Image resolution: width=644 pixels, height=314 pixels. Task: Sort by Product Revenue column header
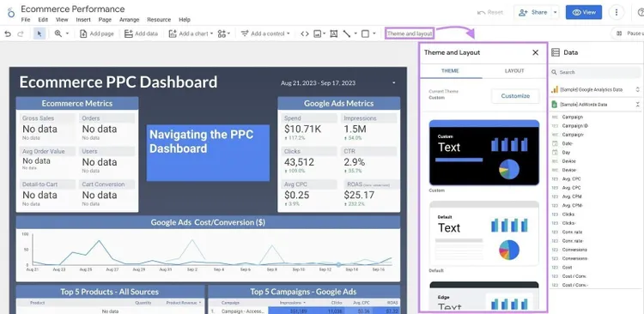(x=184, y=303)
